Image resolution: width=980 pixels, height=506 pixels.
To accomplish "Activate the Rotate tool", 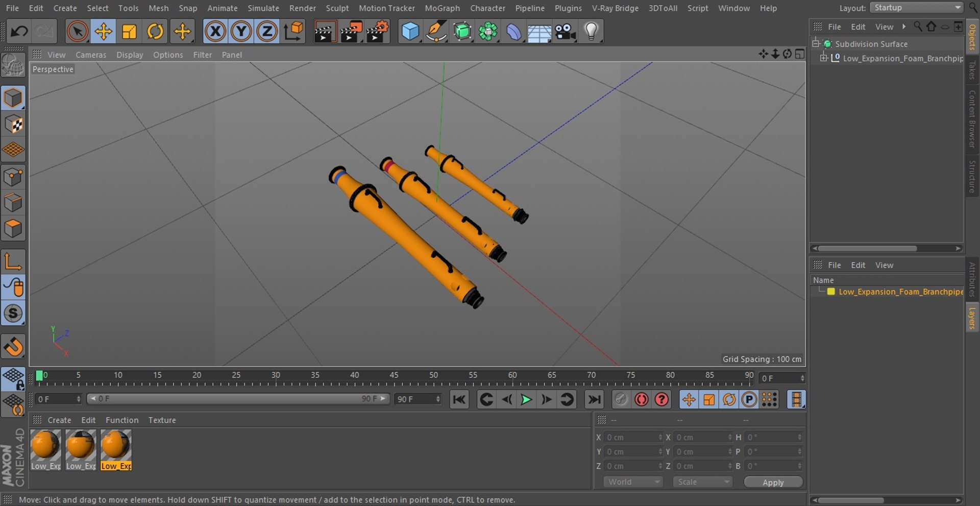I will tap(155, 32).
